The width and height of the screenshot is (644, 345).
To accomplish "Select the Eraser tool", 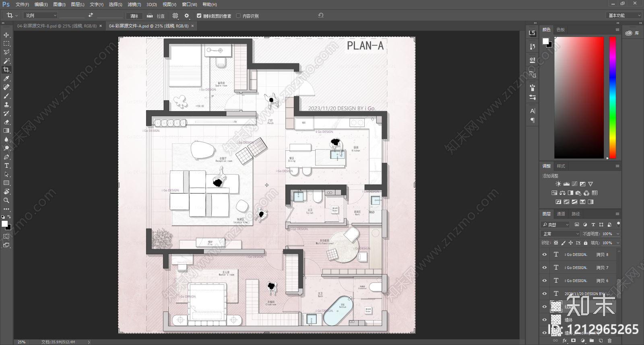I will click(x=6, y=122).
